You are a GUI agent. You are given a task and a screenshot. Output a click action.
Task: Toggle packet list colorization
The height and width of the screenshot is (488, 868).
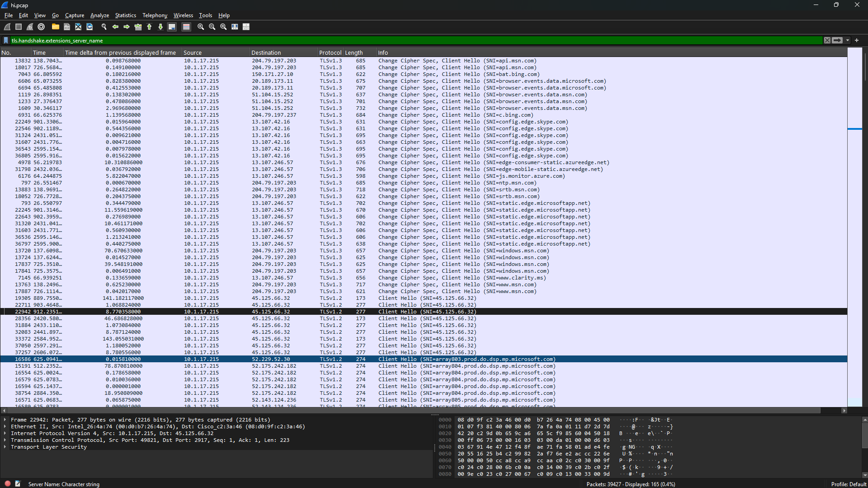[186, 27]
